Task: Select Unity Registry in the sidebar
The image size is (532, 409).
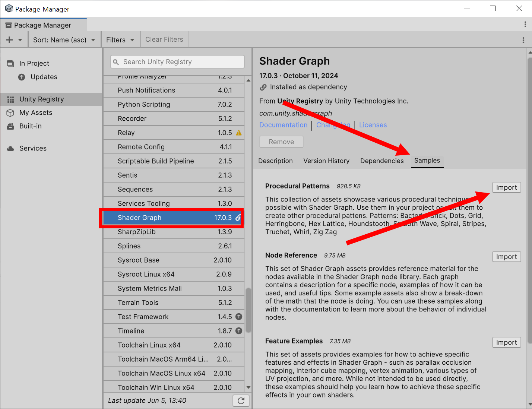Action: (x=51, y=99)
